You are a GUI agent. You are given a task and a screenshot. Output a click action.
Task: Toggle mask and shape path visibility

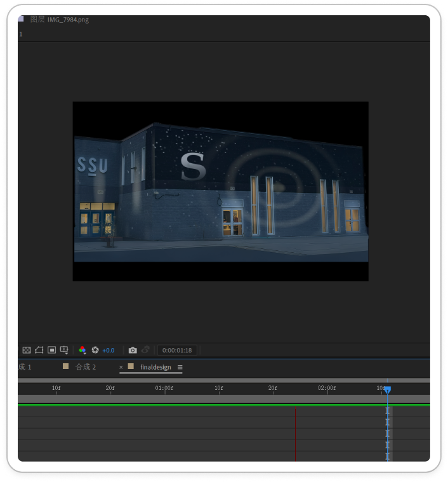tap(39, 350)
